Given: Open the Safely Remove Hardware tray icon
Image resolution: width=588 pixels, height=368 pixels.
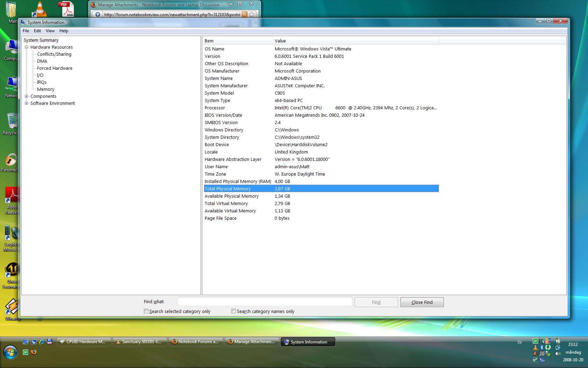Looking at the screenshot, I should pos(548,354).
